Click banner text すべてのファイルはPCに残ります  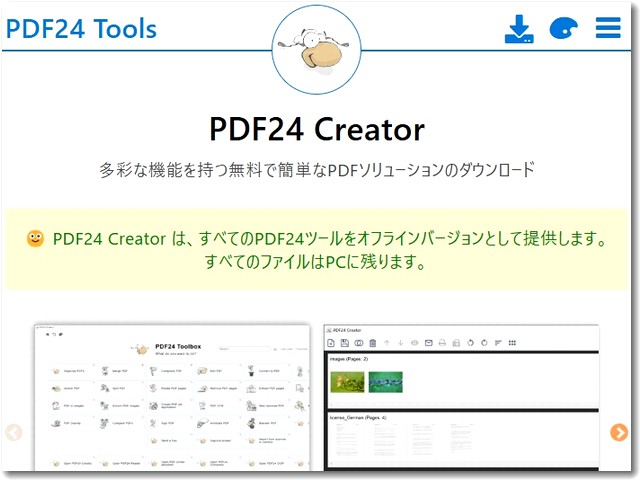pos(315,262)
